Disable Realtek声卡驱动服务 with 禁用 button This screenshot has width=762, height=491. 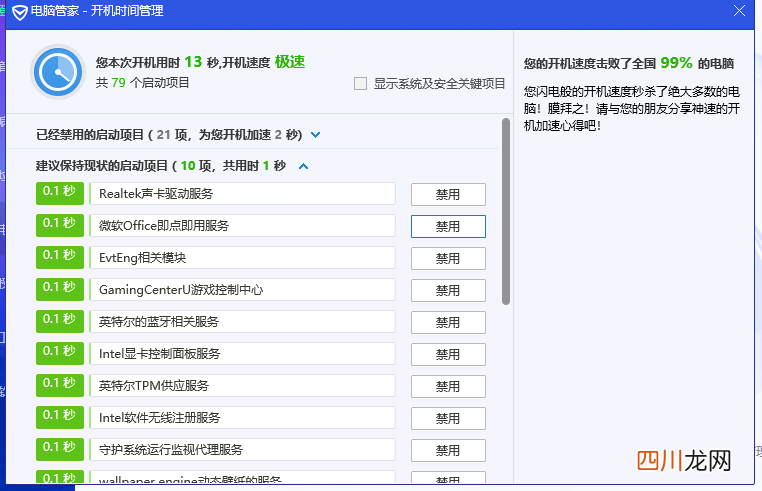[448, 194]
